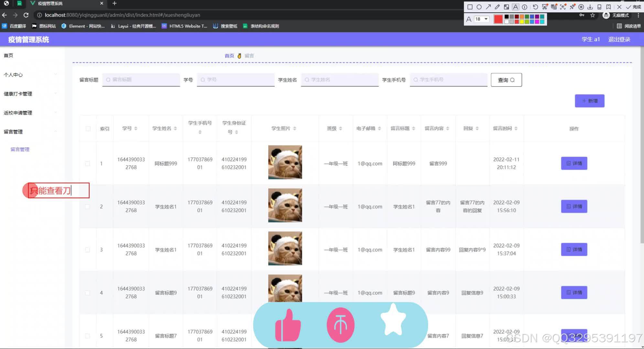
Task: Switch to the 疫情管理系统 browser tab
Action: [67, 3]
